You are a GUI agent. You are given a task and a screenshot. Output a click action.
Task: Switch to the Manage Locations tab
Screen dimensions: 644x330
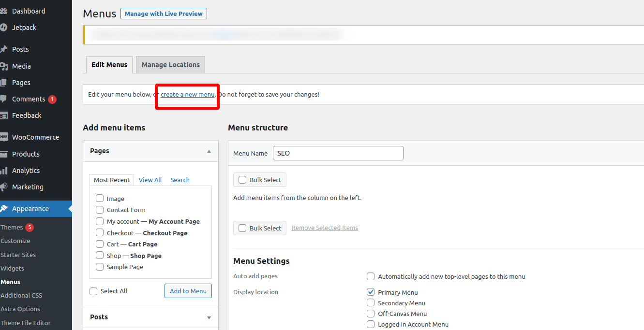[x=171, y=65]
